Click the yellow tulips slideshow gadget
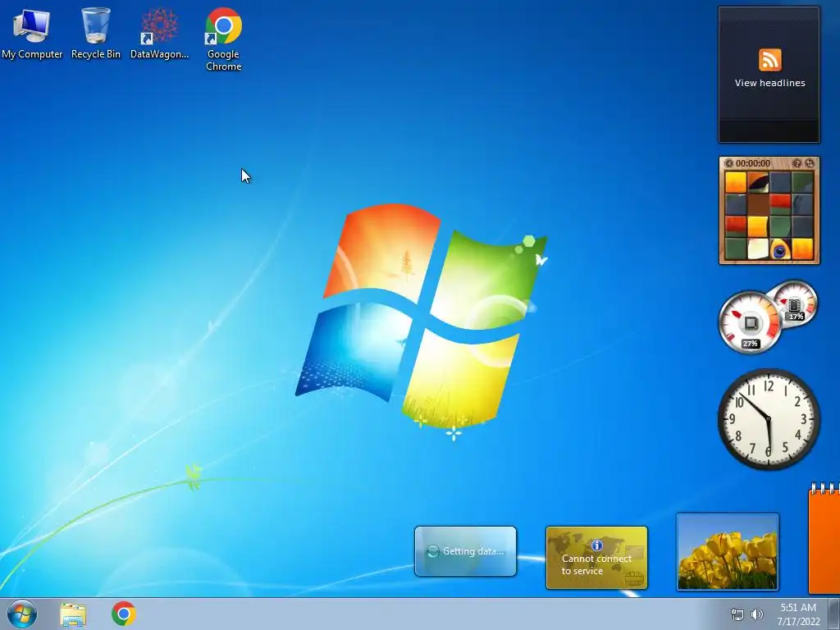840x630 pixels. (728, 552)
